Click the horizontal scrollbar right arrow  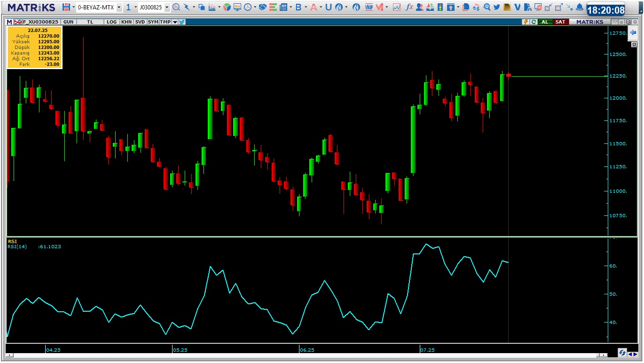coord(605,355)
